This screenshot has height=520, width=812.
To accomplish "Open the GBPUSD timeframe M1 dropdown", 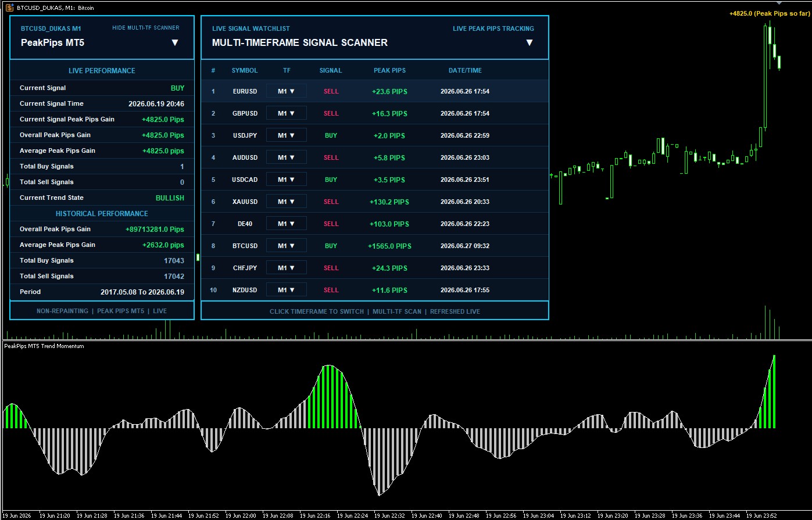I will coord(286,113).
